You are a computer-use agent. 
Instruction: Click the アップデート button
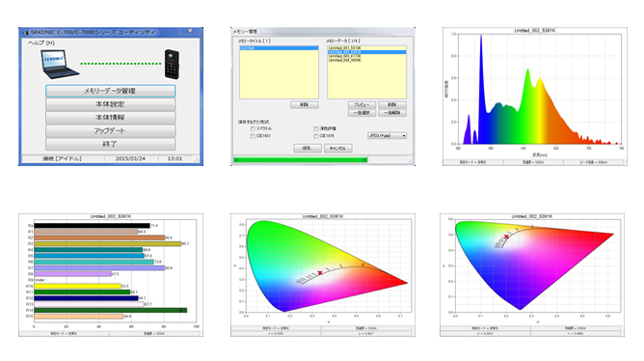(x=111, y=130)
